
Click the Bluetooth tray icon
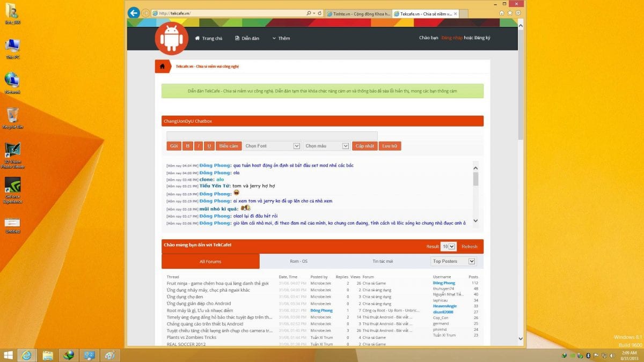click(x=588, y=356)
